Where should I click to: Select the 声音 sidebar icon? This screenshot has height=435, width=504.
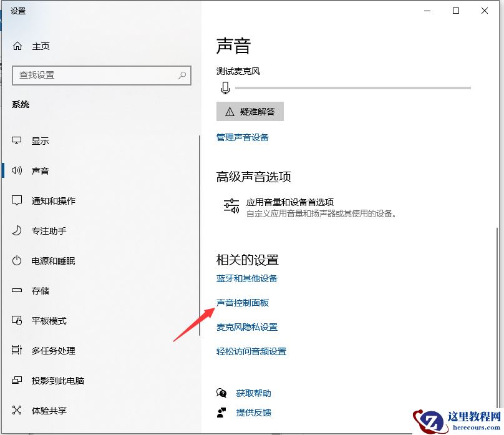[16, 170]
